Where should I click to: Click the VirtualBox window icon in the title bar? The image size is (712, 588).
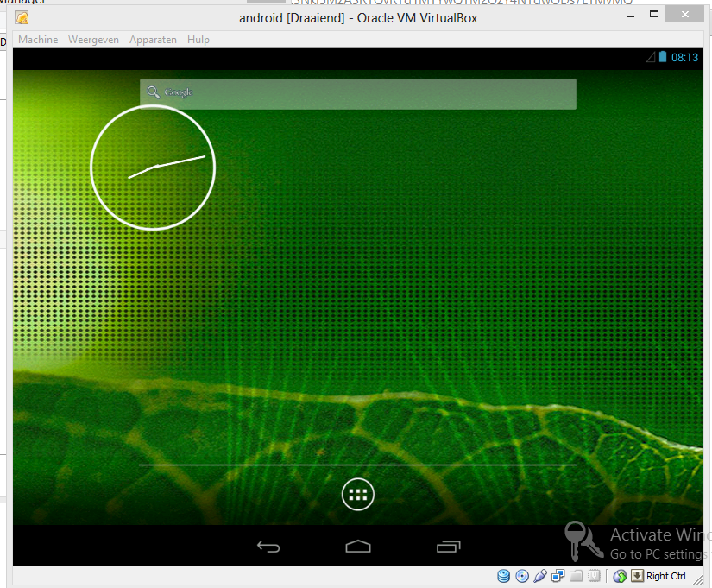(x=22, y=18)
